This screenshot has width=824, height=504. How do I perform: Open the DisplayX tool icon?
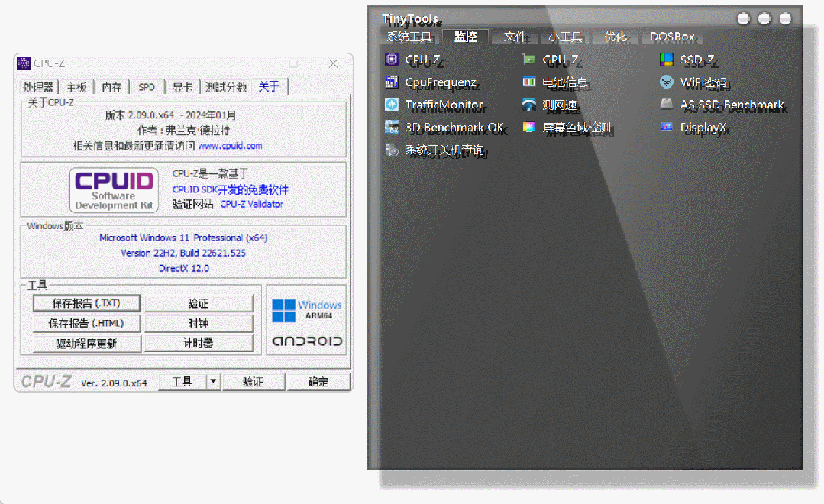[x=667, y=128]
